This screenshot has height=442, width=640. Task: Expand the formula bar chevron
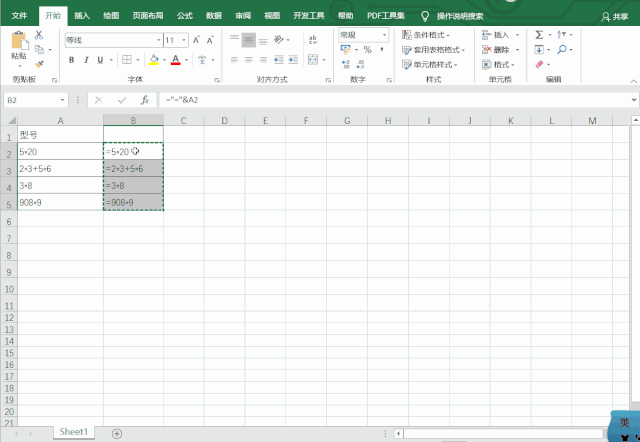point(634,100)
